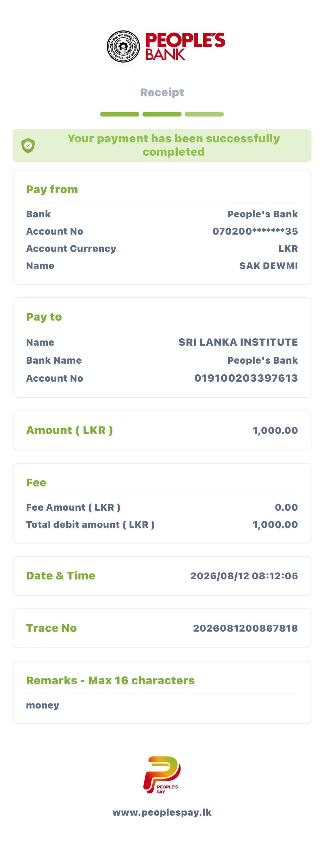Image resolution: width=324 pixels, height=868 pixels.
Task: Click the trace number 2026081200867818
Action: 245,628
